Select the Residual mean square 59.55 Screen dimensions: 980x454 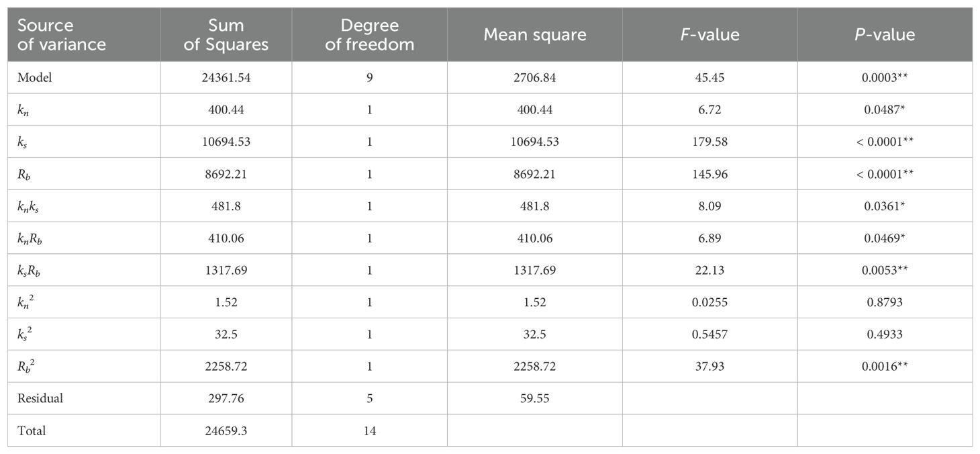534,398
